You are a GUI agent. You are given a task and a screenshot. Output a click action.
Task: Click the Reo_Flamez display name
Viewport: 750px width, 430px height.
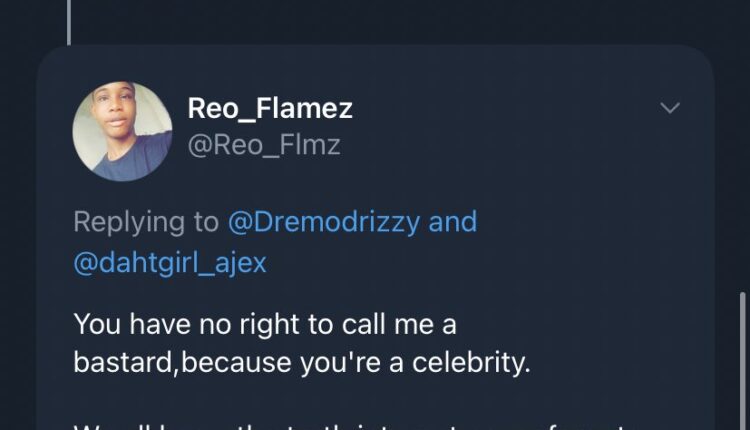point(269,108)
